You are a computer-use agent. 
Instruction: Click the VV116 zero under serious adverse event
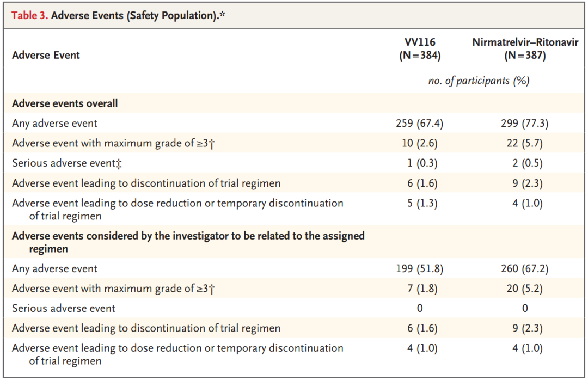pyautogui.click(x=419, y=309)
